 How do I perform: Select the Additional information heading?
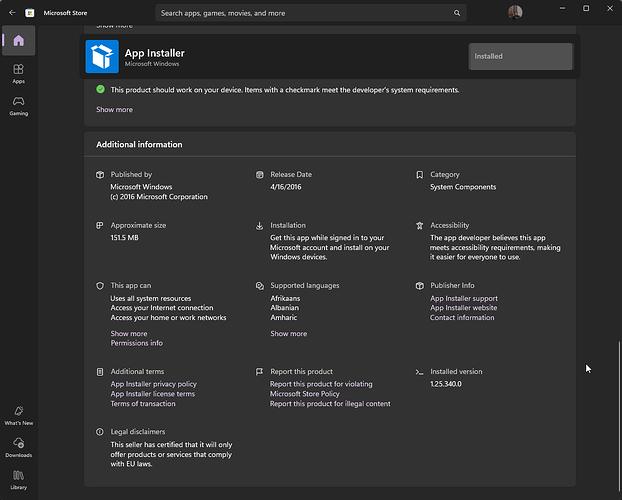click(139, 144)
